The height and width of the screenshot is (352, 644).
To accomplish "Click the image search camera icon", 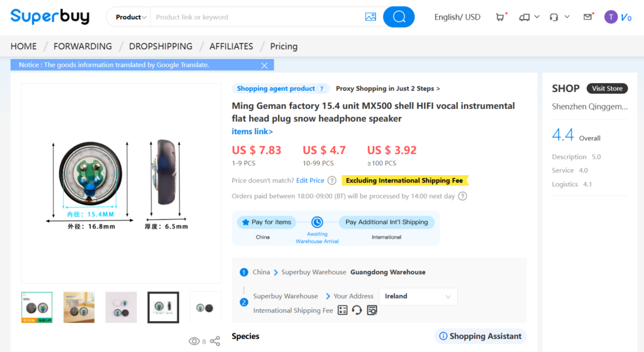I will coord(370,17).
